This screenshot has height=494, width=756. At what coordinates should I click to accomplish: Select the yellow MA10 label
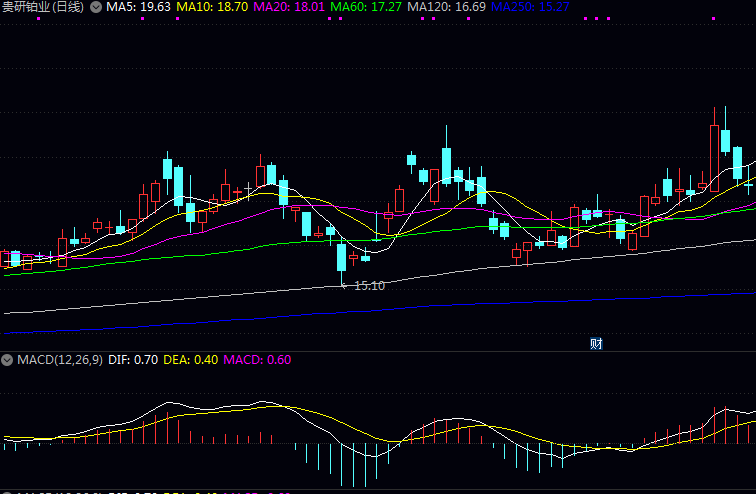211,7
